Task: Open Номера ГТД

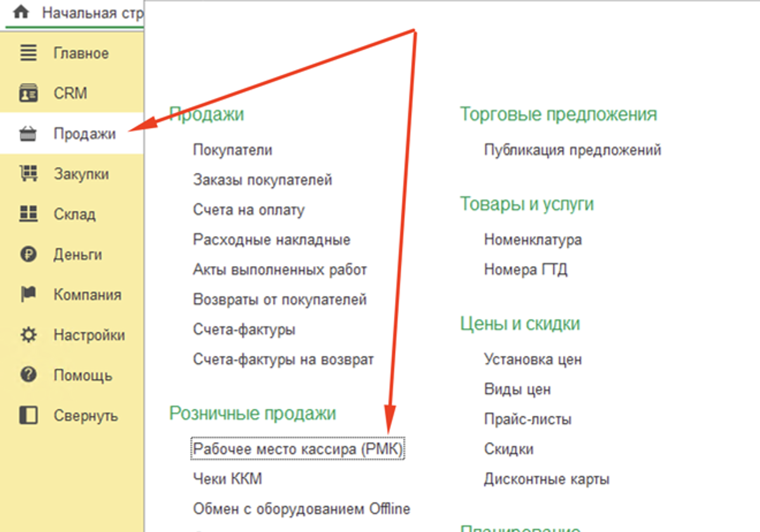Action: 526,270
